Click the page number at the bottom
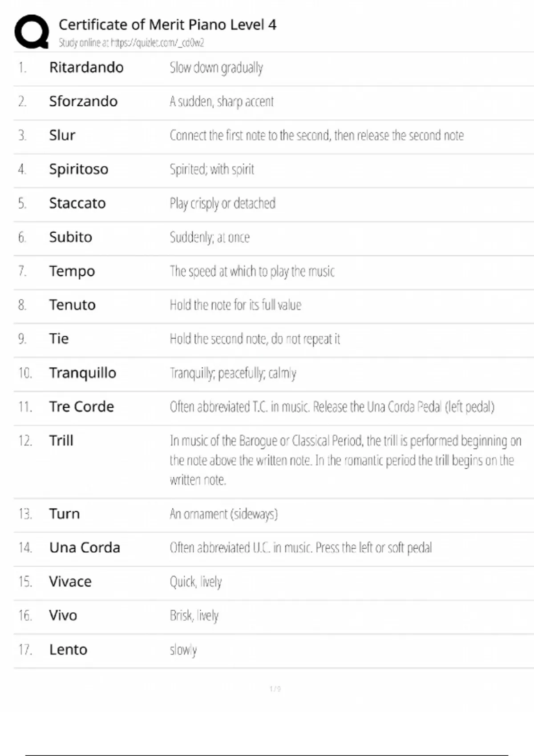The image size is (534, 756). point(275,689)
